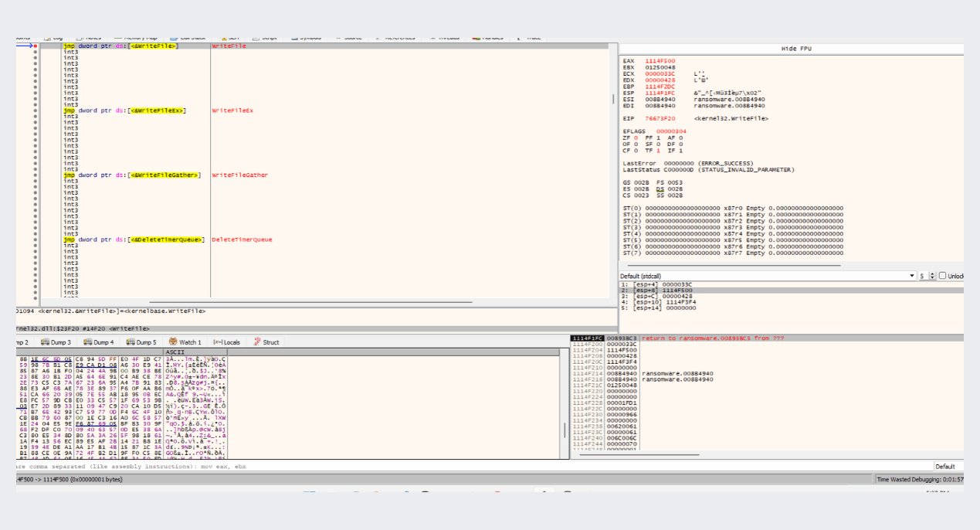This screenshot has height=530, width=980.
Task: Click the red WriteFileEx comment
Action: point(232,110)
